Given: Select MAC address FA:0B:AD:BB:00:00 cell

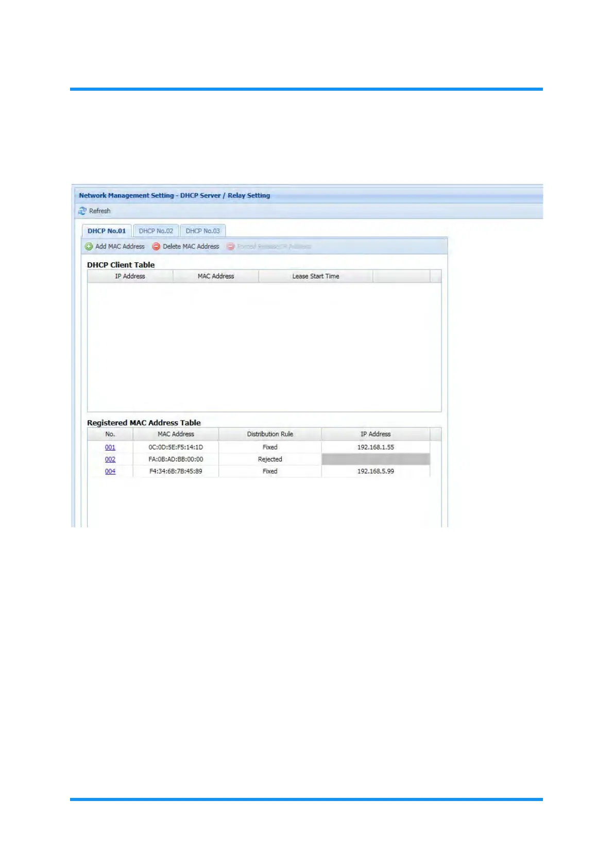Looking at the screenshot, I should point(176,459).
